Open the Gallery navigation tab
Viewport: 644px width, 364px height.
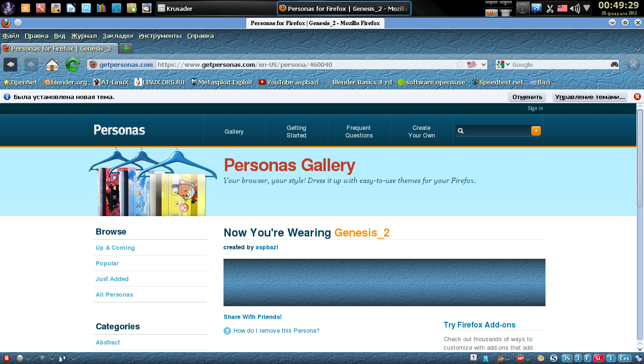click(x=234, y=131)
